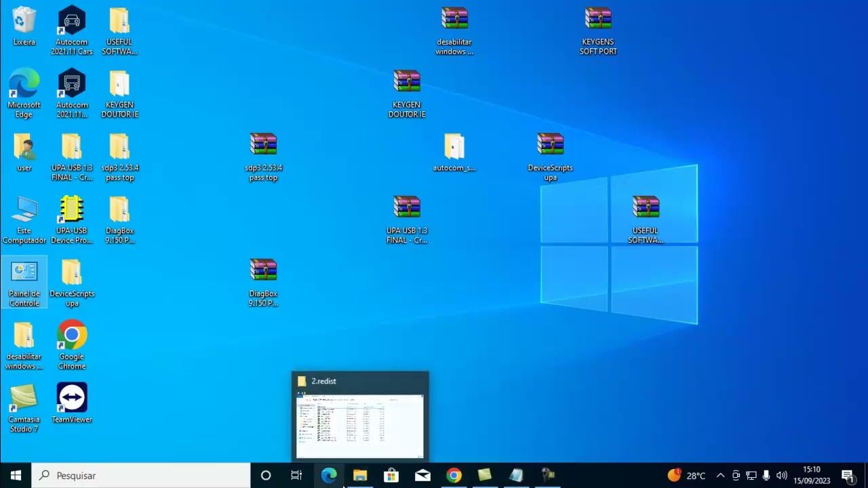Open the clock and calendar flyout
The width and height of the screenshot is (868, 488).
pos(812,475)
